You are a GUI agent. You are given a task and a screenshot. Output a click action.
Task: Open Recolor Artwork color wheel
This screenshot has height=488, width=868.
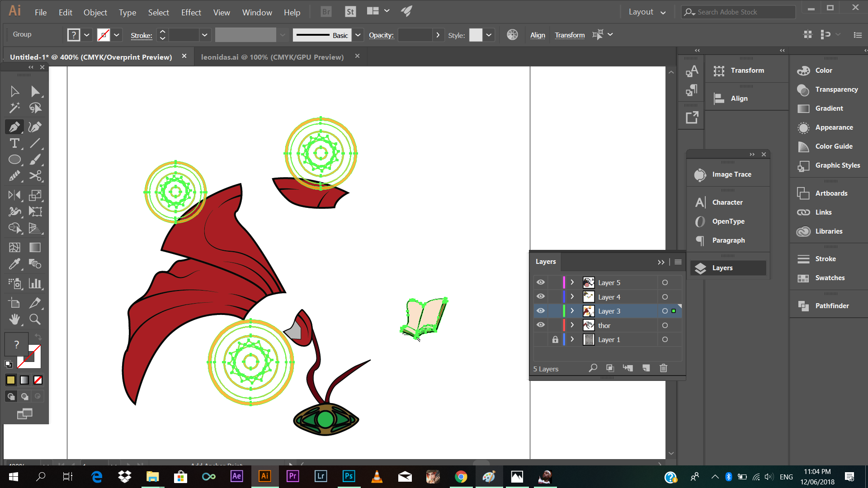512,35
